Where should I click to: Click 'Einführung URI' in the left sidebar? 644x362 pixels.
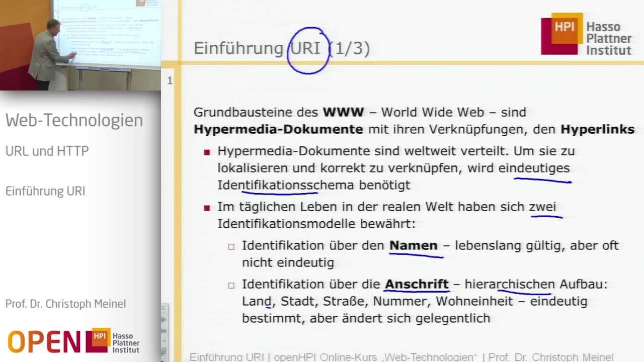point(45,191)
